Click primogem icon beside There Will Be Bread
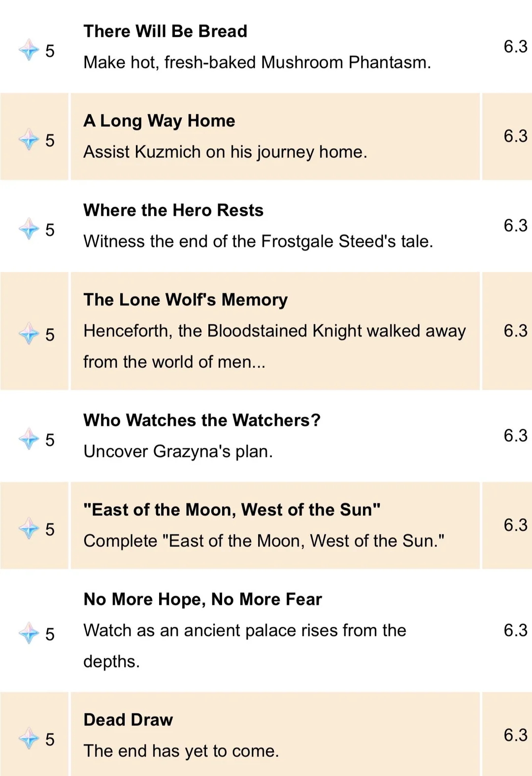Viewport: 532px width, 776px height. (29, 50)
